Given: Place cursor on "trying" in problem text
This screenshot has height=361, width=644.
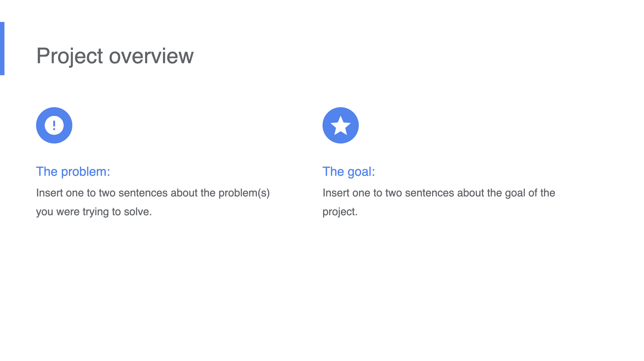Looking at the screenshot, I should point(96,212).
